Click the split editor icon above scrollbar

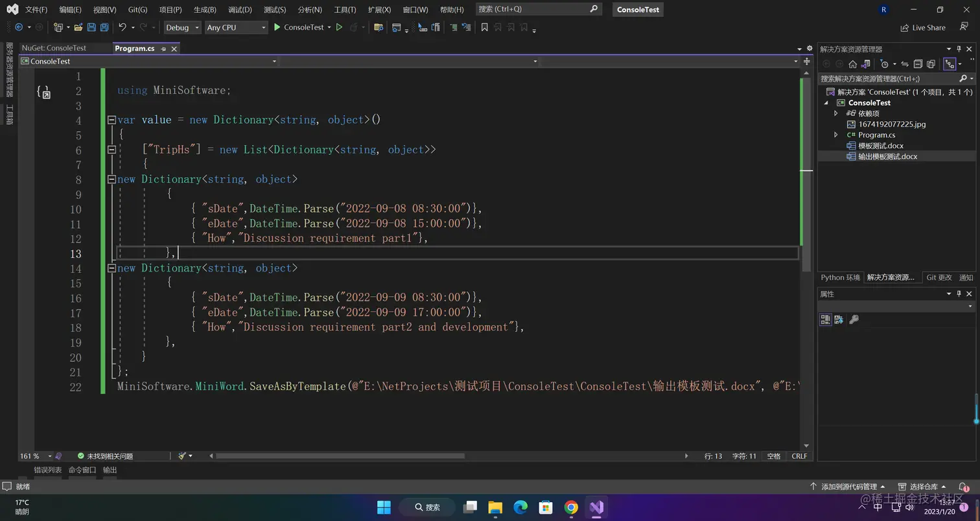[807, 61]
